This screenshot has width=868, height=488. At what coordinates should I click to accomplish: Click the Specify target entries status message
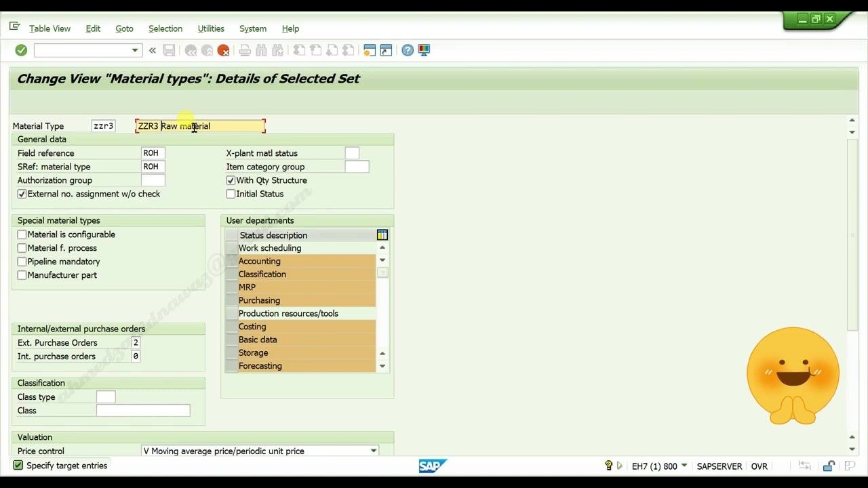(x=67, y=466)
